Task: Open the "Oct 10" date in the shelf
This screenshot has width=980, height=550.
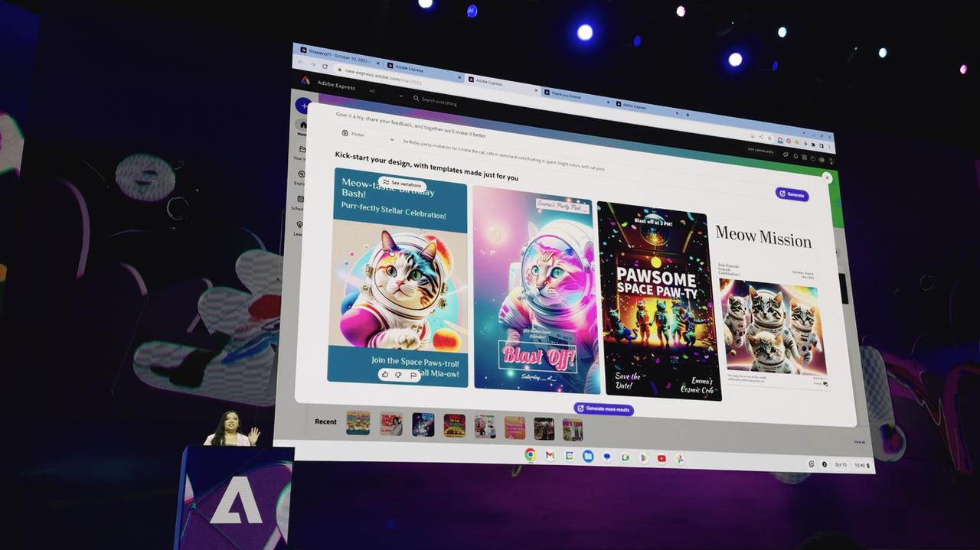Action: pyautogui.click(x=841, y=464)
